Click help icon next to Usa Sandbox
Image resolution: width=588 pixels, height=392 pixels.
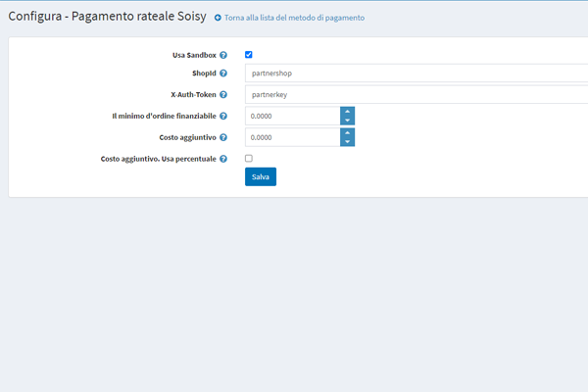click(x=223, y=55)
